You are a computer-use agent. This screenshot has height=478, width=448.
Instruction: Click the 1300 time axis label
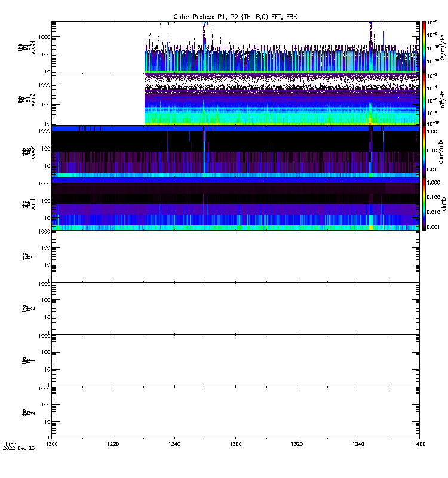coord(235,444)
